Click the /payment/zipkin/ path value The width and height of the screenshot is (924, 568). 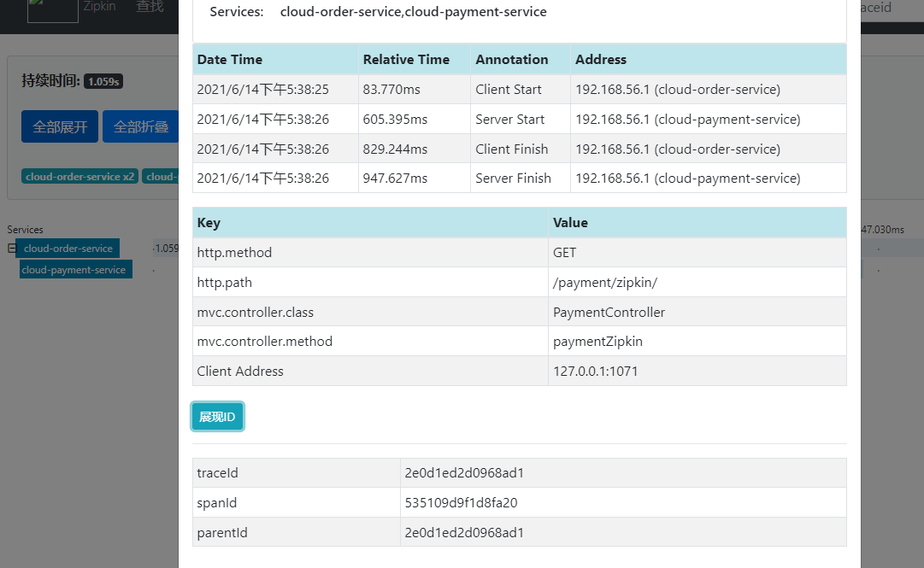[x=605, y=282]
